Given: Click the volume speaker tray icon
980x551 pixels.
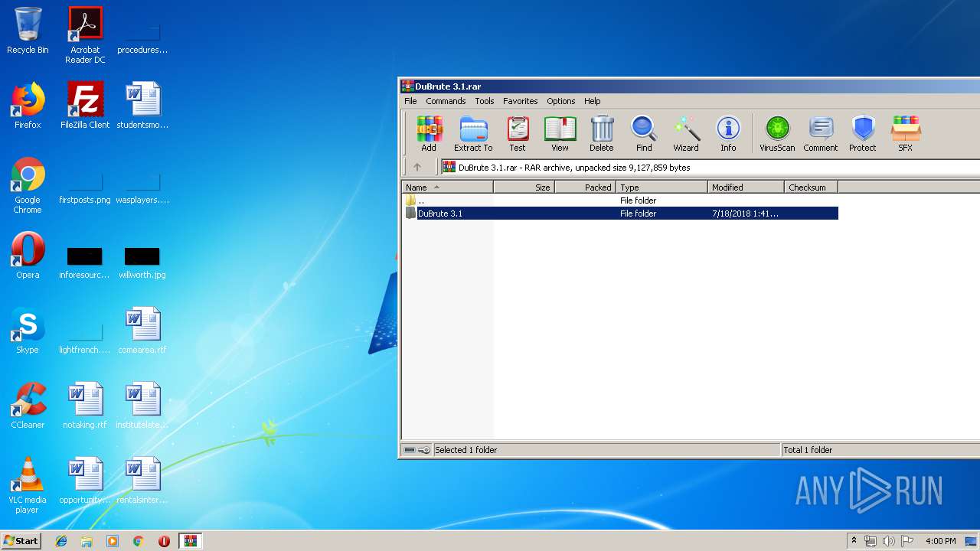Looking at the screenshot, I should tap(889, 541).
